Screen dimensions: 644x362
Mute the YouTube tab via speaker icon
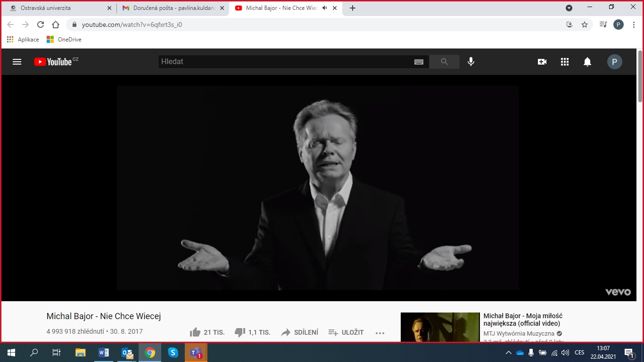[324, 8]
